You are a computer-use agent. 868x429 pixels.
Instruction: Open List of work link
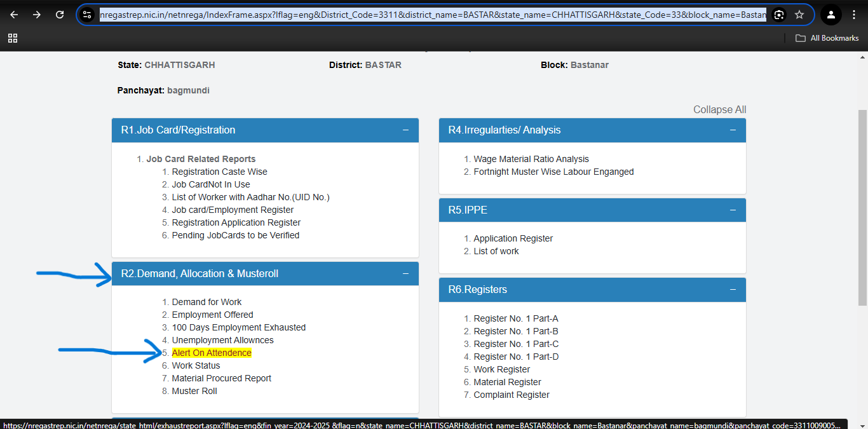point(496,251)
